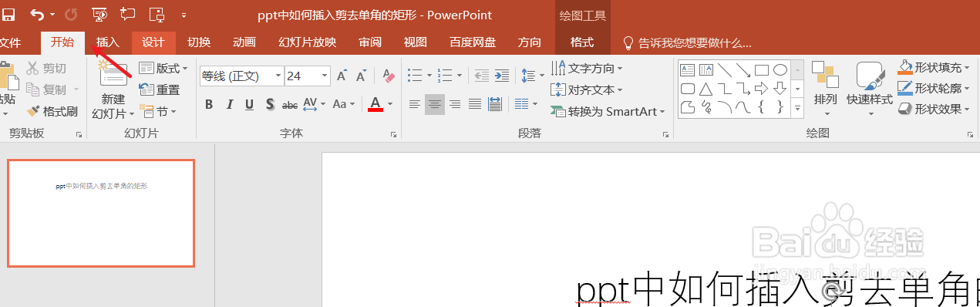Image resolution: width=980 pixels, height=307 pixels.
Task: Go to 幻灯片放映 tab
Action: point(307,42)
